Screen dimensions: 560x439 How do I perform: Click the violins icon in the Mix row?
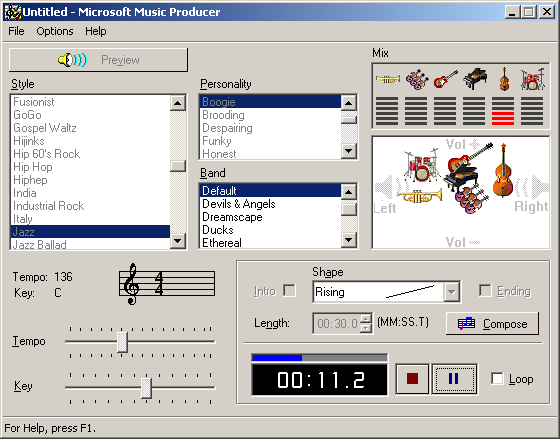click(x=417, y=79)
